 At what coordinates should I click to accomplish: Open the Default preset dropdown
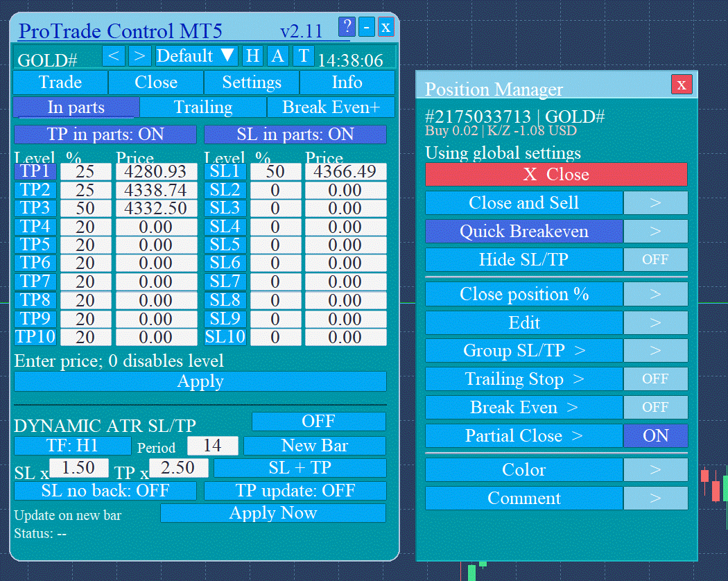(x=196, y=56)
